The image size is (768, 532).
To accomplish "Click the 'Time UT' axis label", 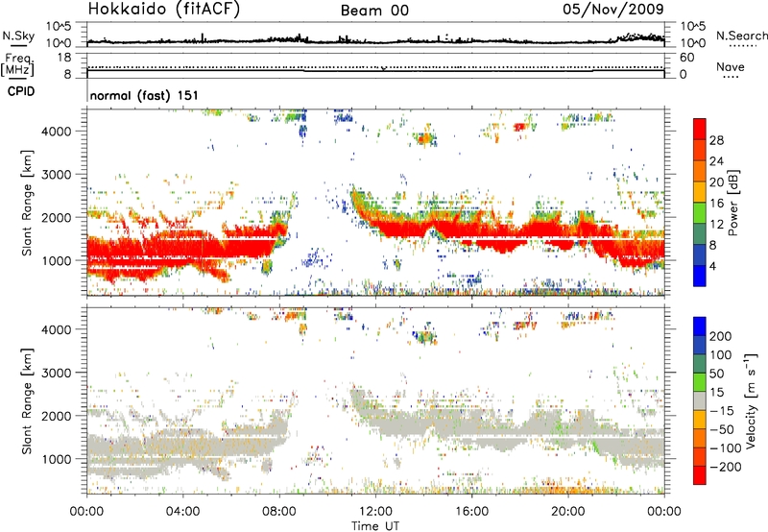I will (x=375, y=525).
